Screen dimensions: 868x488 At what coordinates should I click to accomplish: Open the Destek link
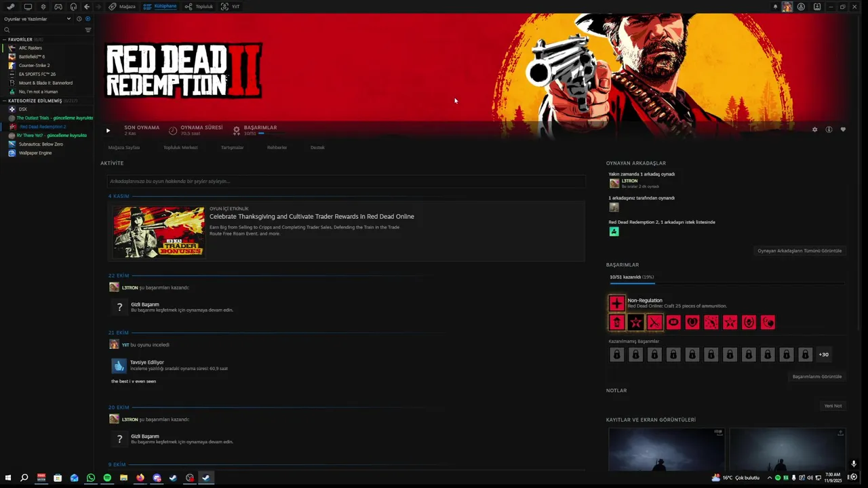[317, 147]
